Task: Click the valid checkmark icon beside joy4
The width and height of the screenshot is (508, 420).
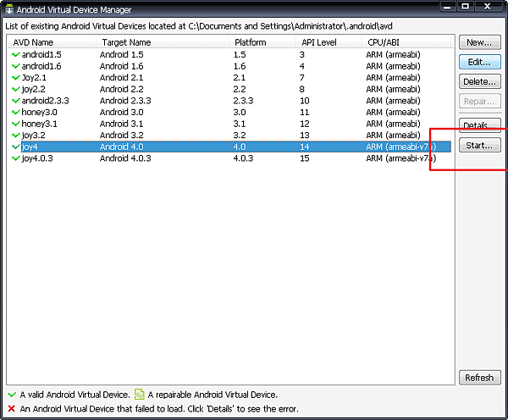Action: pos(15,146)
